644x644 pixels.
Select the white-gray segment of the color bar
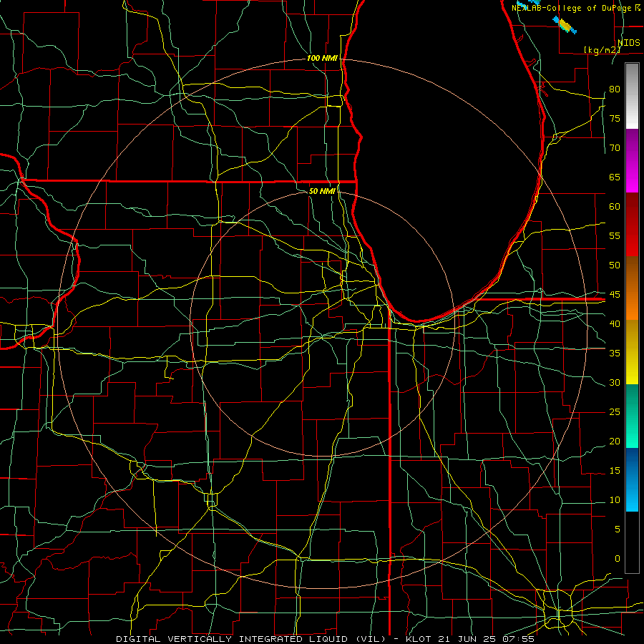pos(632,96)
